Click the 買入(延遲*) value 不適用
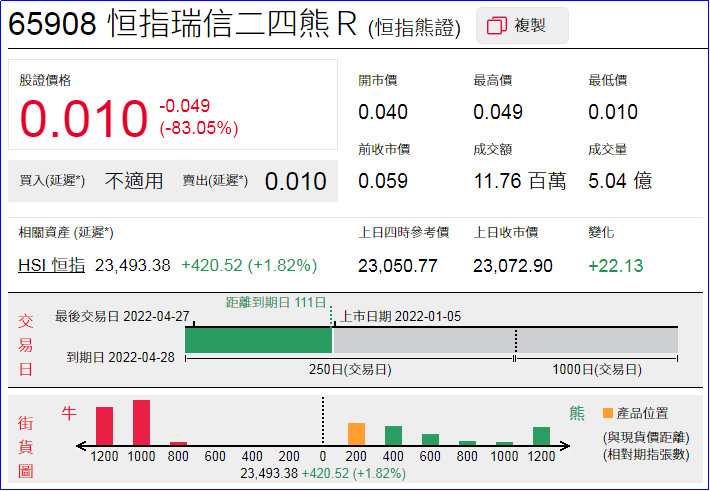710x491 pixels. point(134,181)
